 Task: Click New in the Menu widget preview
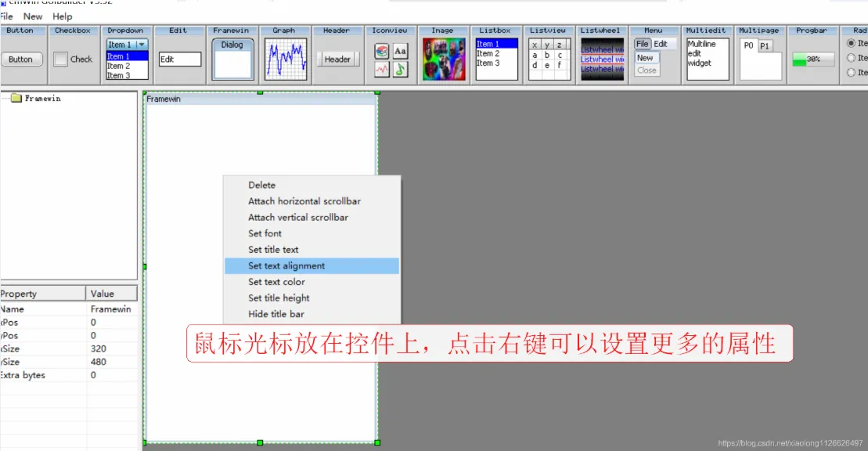pos(646,58)
